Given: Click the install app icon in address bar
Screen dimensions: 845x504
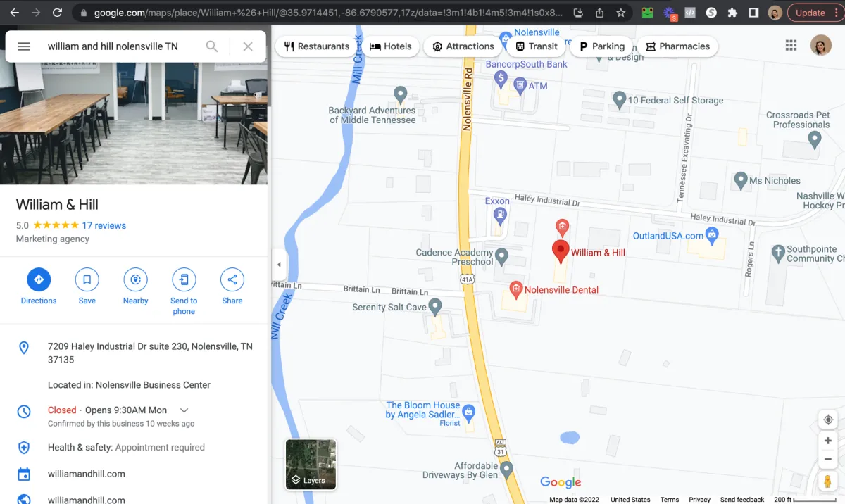Looking at the screenshot, I should click(578, 13).
